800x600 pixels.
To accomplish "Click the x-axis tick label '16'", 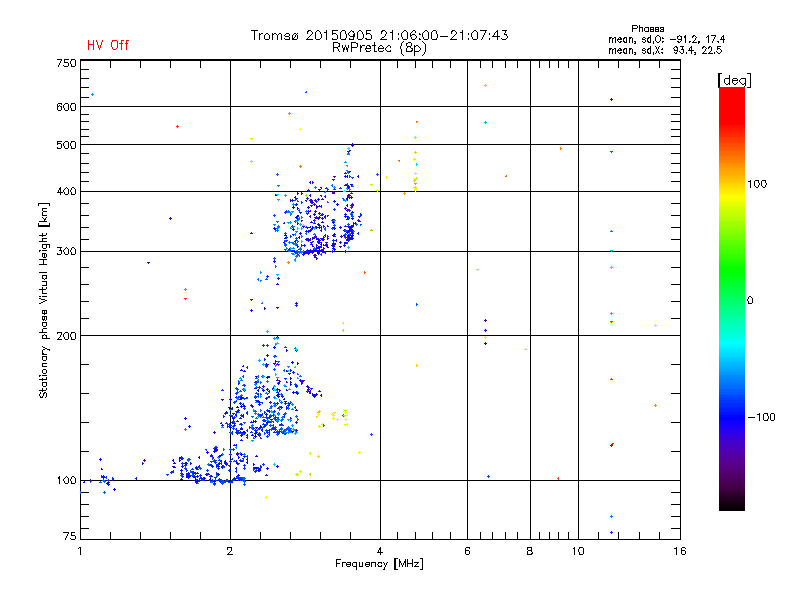I will click(680, 551).
